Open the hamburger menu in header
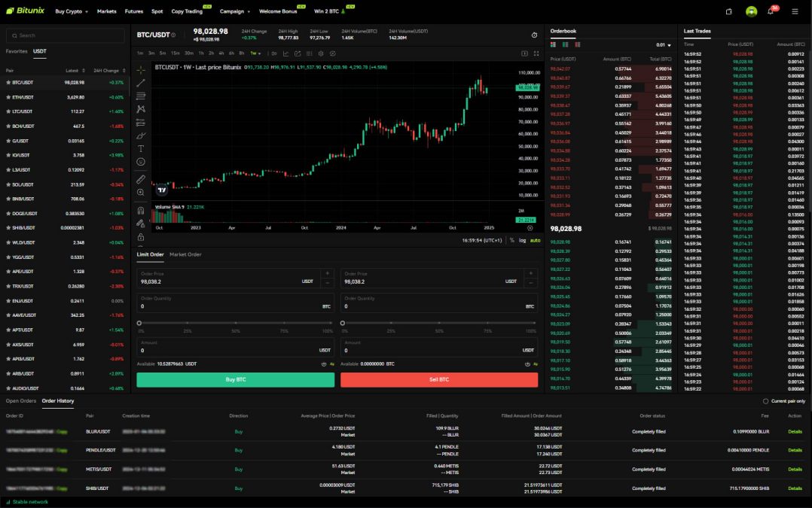 coord(795,11)
